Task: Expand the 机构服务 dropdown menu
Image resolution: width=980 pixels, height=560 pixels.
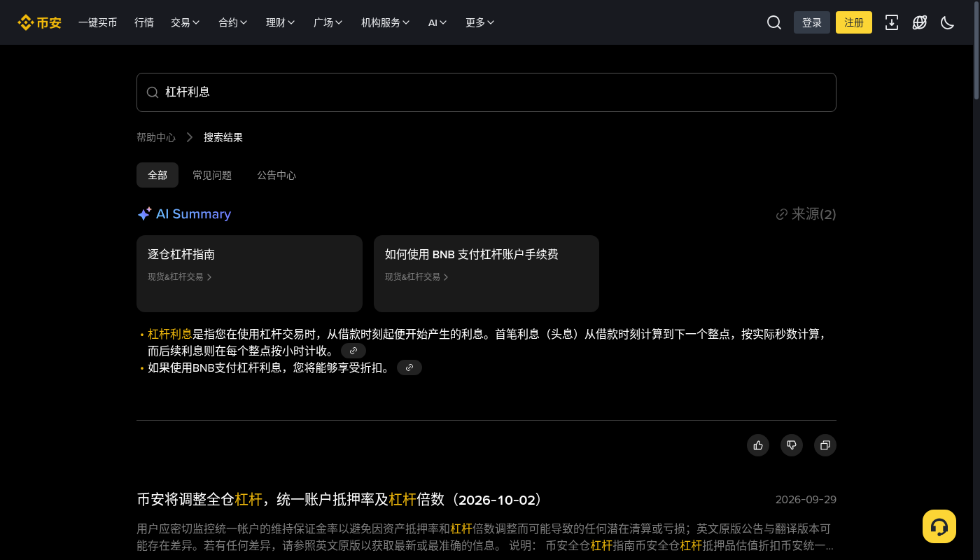Action: pyautogui.click(x=386, y=22)
